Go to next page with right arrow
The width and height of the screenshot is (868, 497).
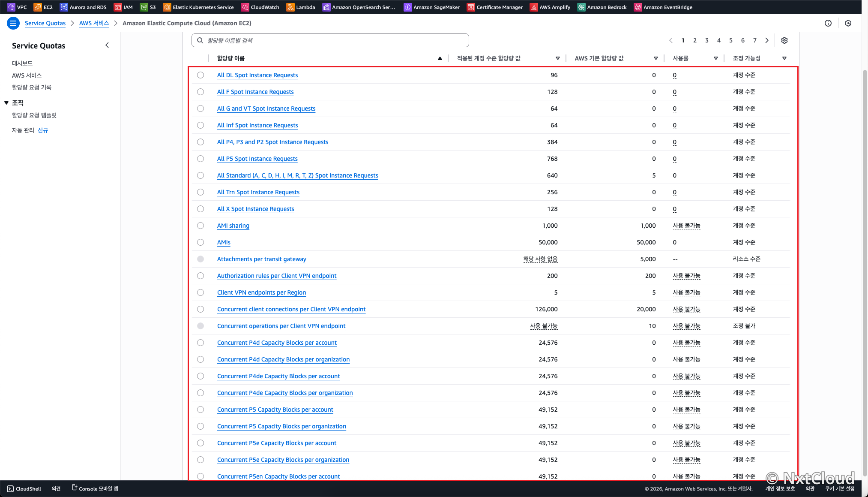(767, 40)
